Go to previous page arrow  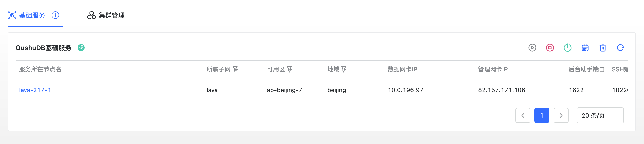pos(523,115)
